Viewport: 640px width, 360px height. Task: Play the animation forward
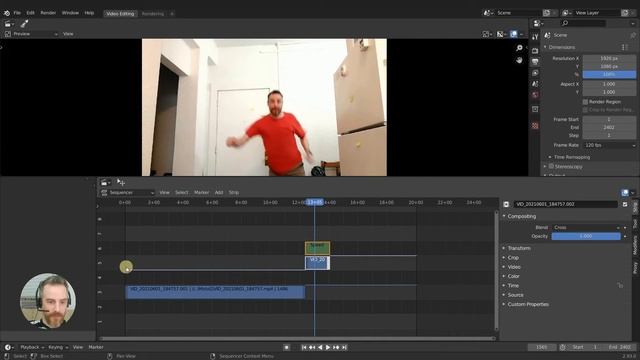(328, 347)
